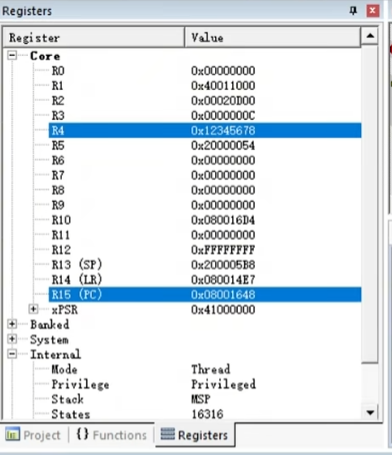Screen dimensions: 392x455
Task: Select the States row
Action: point(205,414)
